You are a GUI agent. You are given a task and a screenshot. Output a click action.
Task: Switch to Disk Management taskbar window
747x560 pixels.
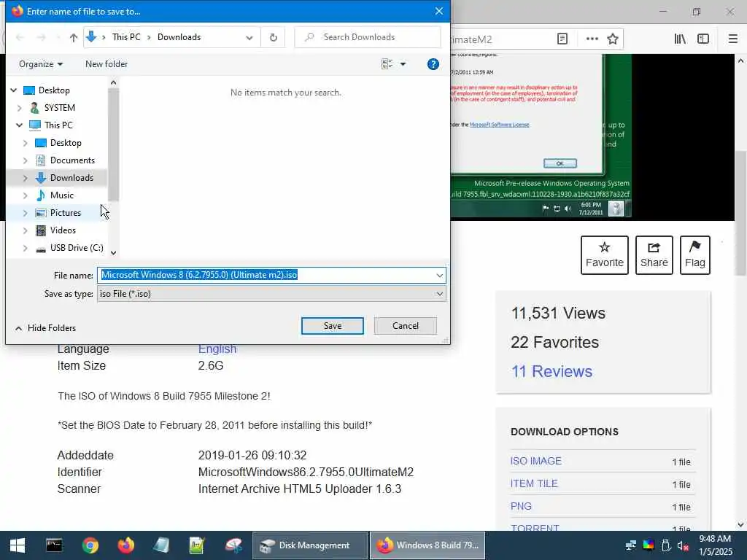tap(309, 545)
